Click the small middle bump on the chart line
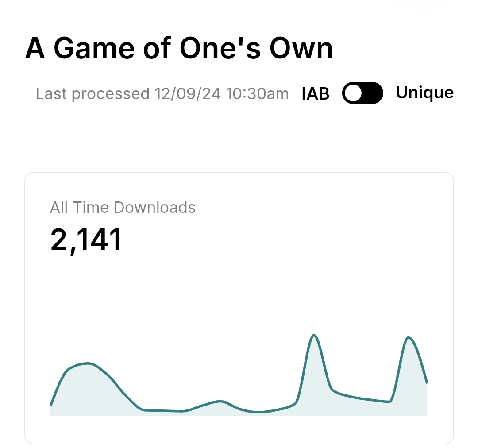Screen dimensions: 478x448 (x=220, y=401)
